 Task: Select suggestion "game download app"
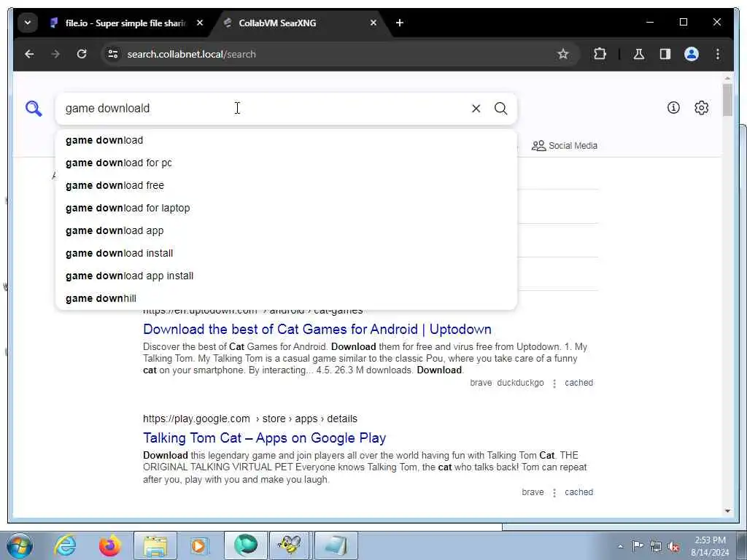[x=286, y=230]
